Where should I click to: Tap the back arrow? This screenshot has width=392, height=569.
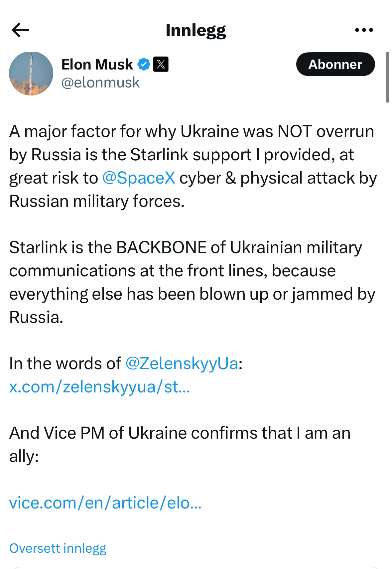coord(20,30)
